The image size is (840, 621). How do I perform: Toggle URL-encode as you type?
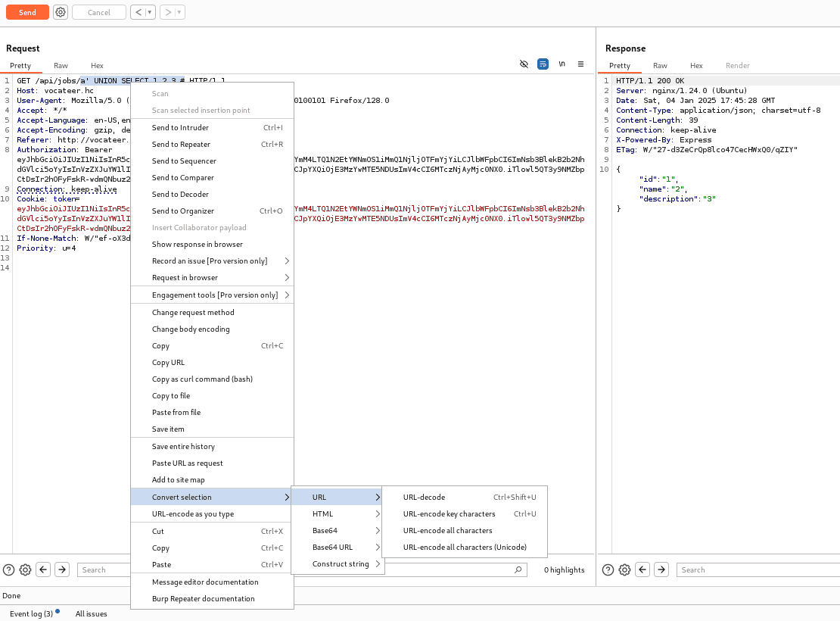point(212,513)
